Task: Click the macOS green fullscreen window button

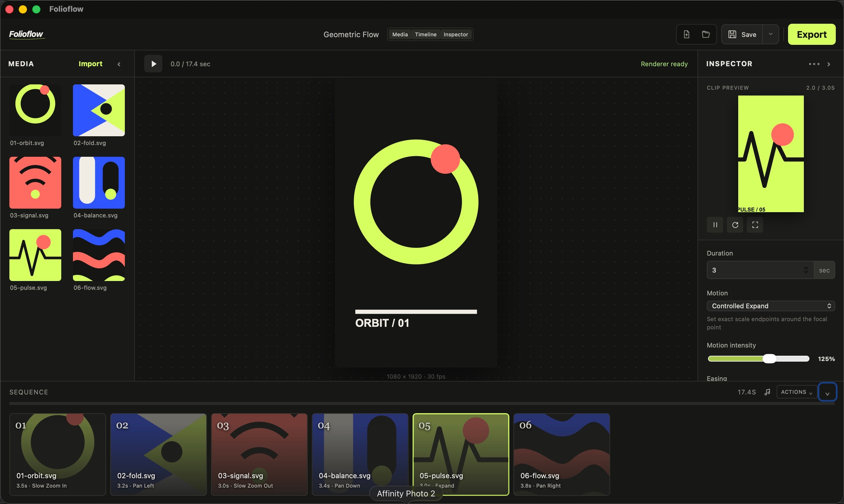Action: click(x=36, y=9)
